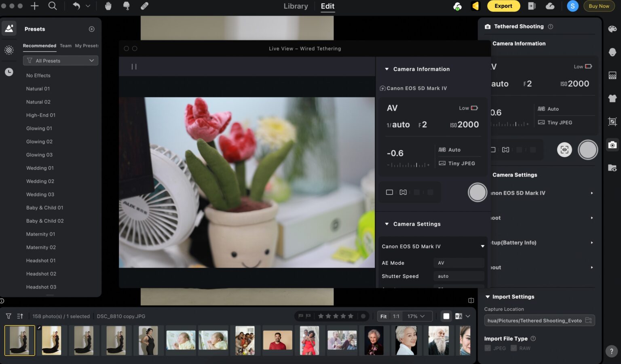621x364 pixels.
Task: Select the hand pan tool
Action: (108, 6)
